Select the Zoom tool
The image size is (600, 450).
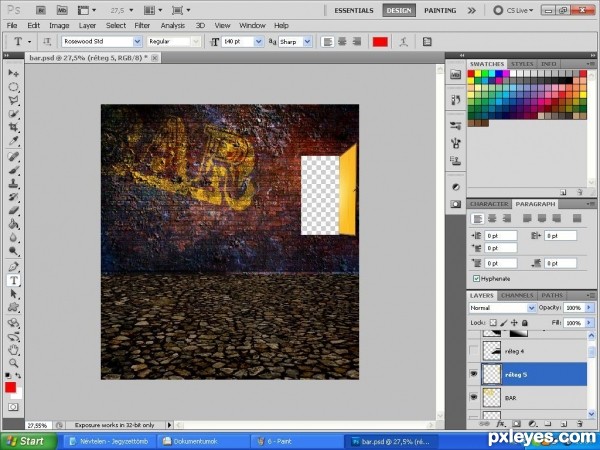click(13, 362)
